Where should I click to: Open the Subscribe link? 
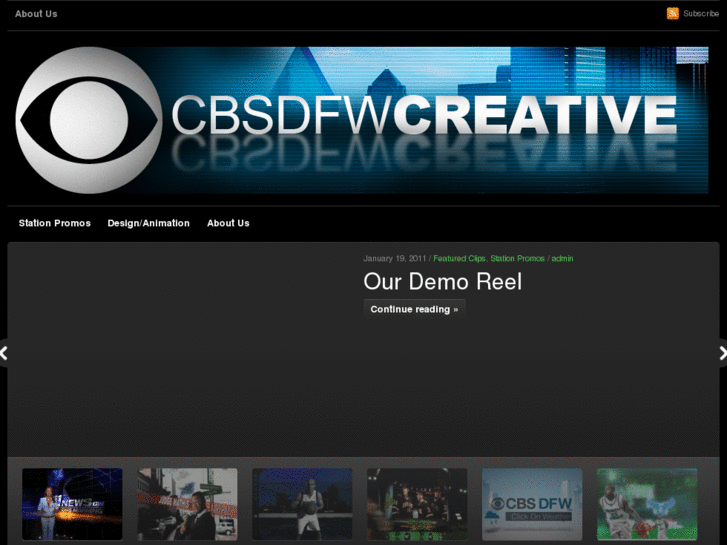coord(701,14)
